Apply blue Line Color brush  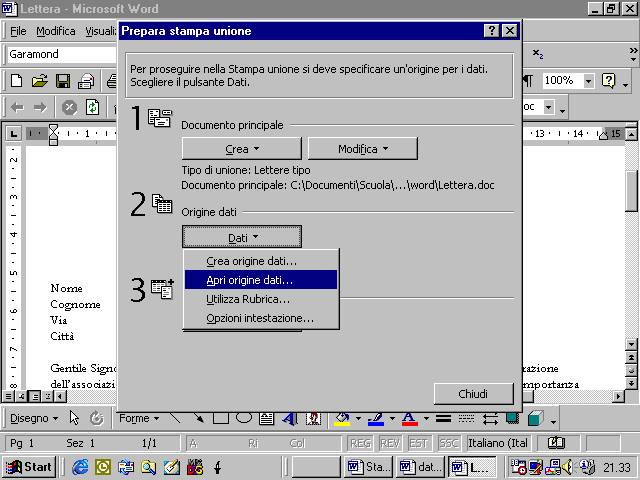pos(376,418)
